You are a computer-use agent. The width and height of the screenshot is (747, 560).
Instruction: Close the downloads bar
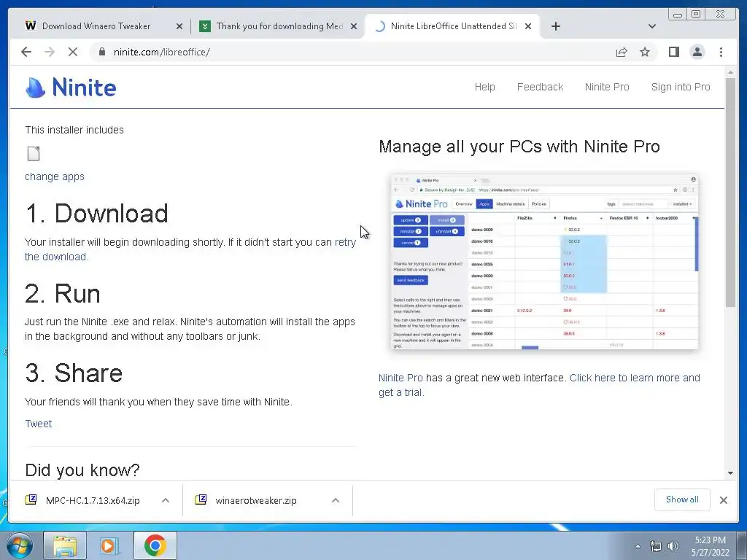coord(723,500)
